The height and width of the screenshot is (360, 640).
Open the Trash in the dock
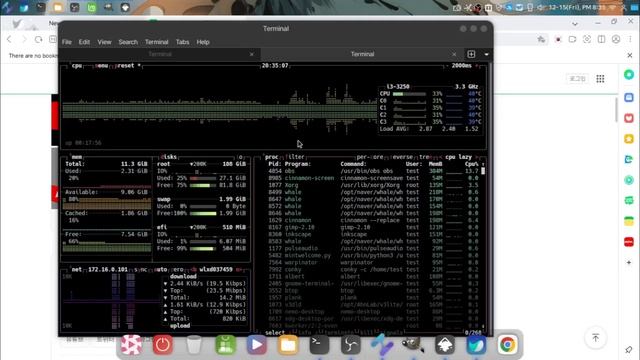pyautogui.click(x=194, y=345)
